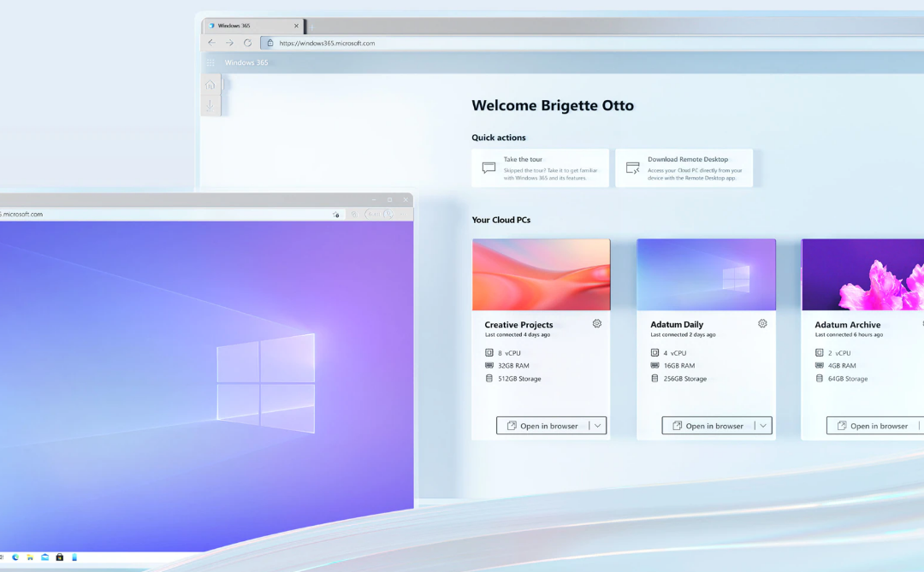The width and height of the screenshot is (924, 572).
Task: Refresh the windows365.microsoft.com page
Action: 247,43
